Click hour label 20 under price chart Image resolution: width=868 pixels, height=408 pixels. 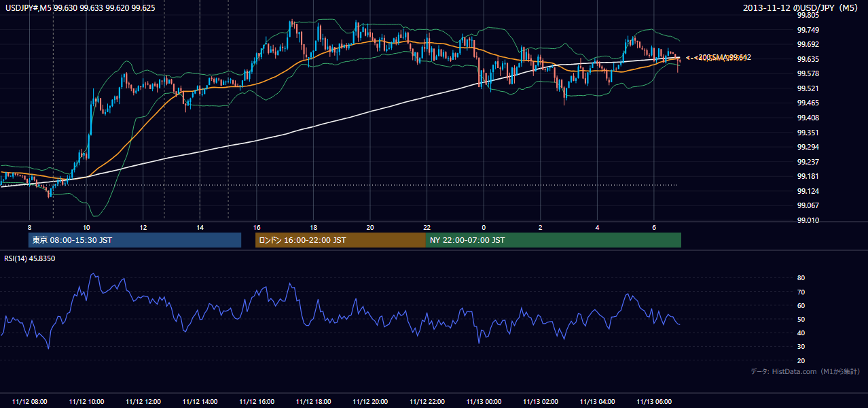(370, 227)
